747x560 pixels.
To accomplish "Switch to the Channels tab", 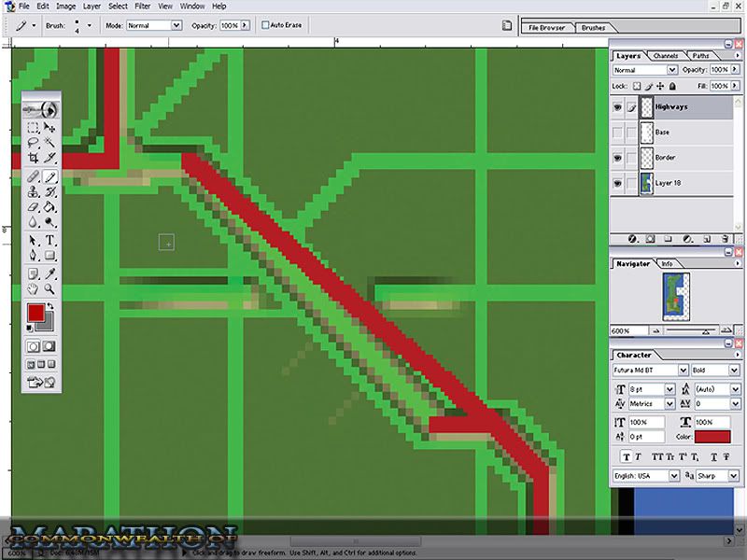I will click(x=666, y=56).
